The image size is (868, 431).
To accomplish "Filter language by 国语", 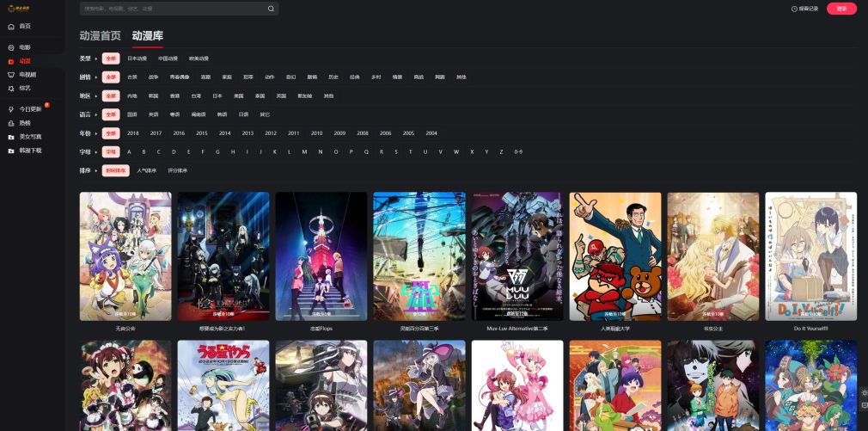I will click(132, 114).
